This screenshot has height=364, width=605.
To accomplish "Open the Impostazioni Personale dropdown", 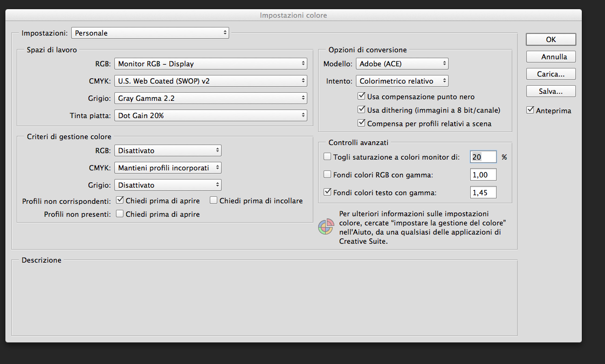I will coord(150,33).
